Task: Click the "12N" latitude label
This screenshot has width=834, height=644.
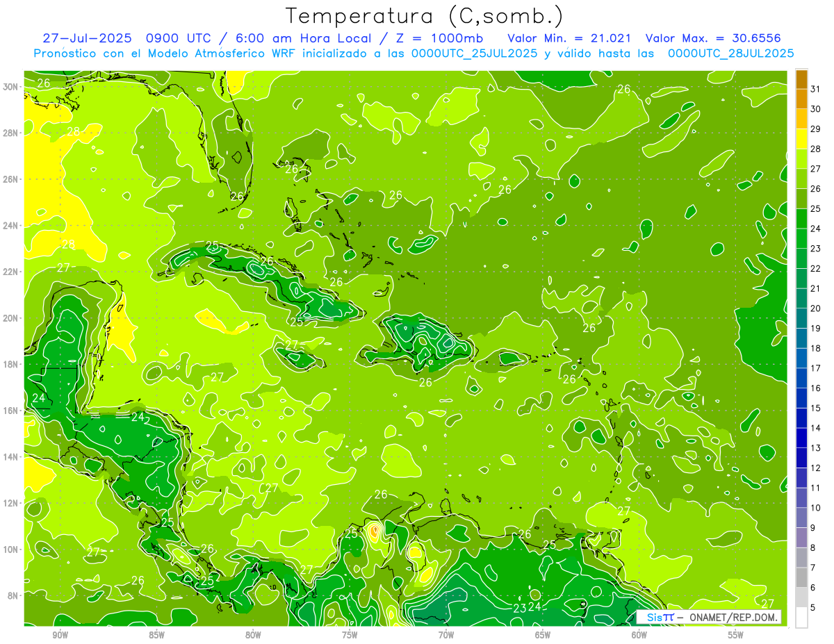Action: pos(11,503)
